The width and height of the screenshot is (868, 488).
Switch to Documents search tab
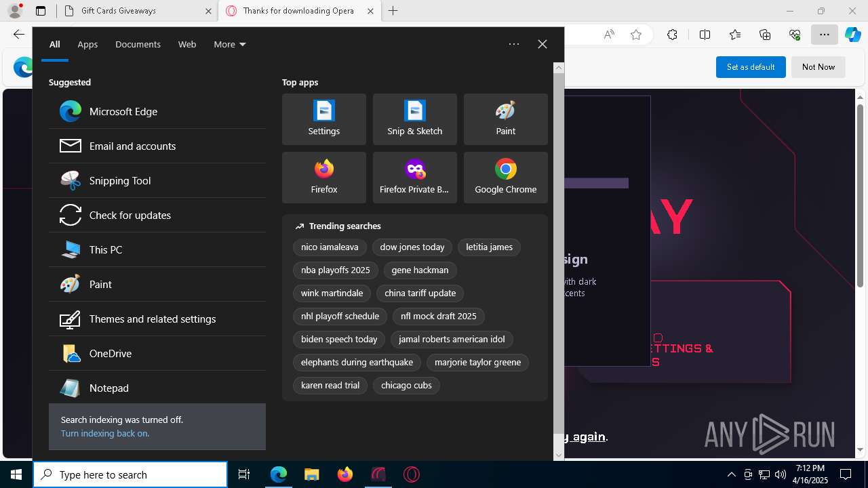(x=138, y=44)
